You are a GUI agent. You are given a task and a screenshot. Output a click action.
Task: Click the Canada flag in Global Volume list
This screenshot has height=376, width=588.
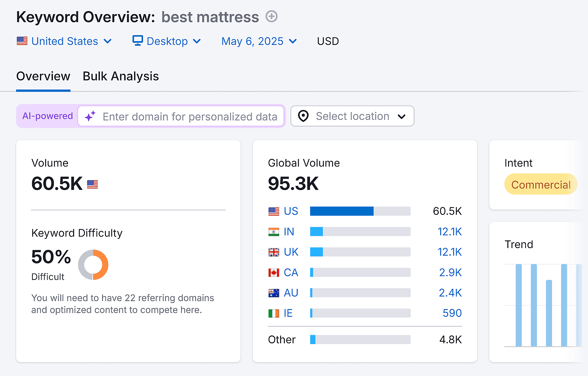(274, 272)
